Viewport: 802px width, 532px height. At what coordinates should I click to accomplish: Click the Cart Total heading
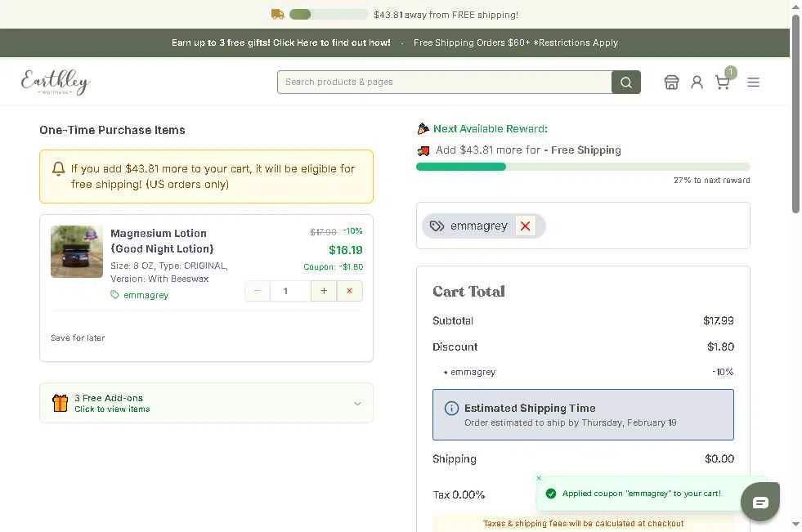[468, 291]
